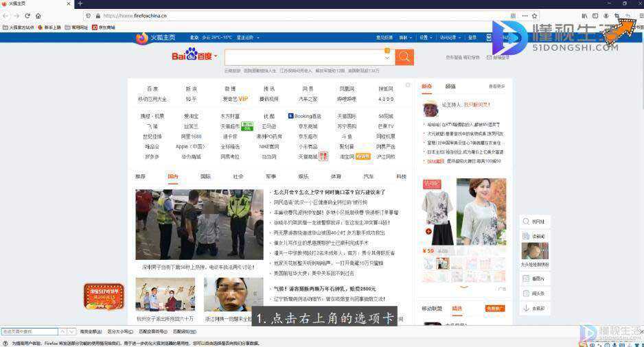
Task: Open 常用网址 bookmark folder
Action: coord(76,27)
